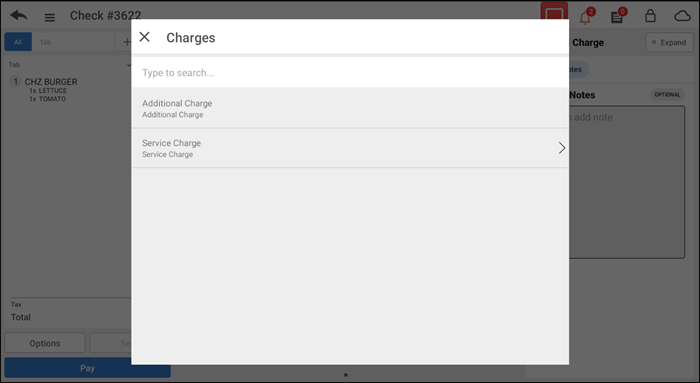
Task: Lock the terminal with padlock icon
Action: tap(650, 16)
